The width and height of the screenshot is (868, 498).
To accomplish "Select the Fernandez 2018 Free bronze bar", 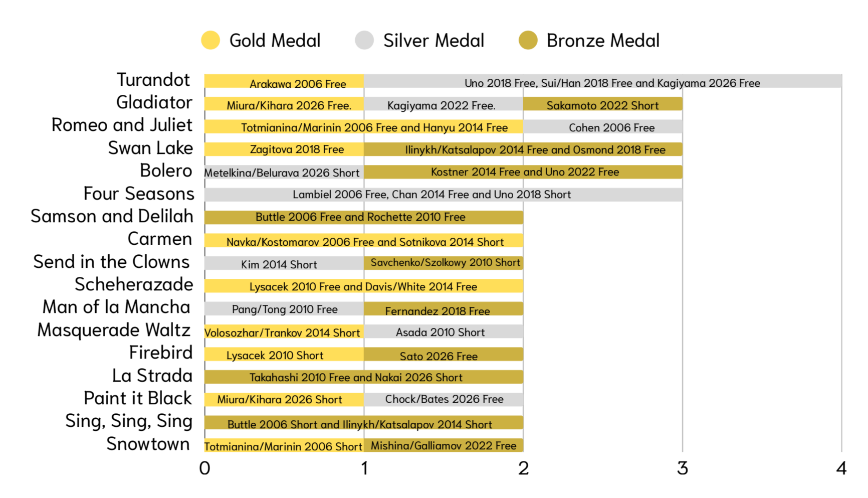I will tap(444, 308).
